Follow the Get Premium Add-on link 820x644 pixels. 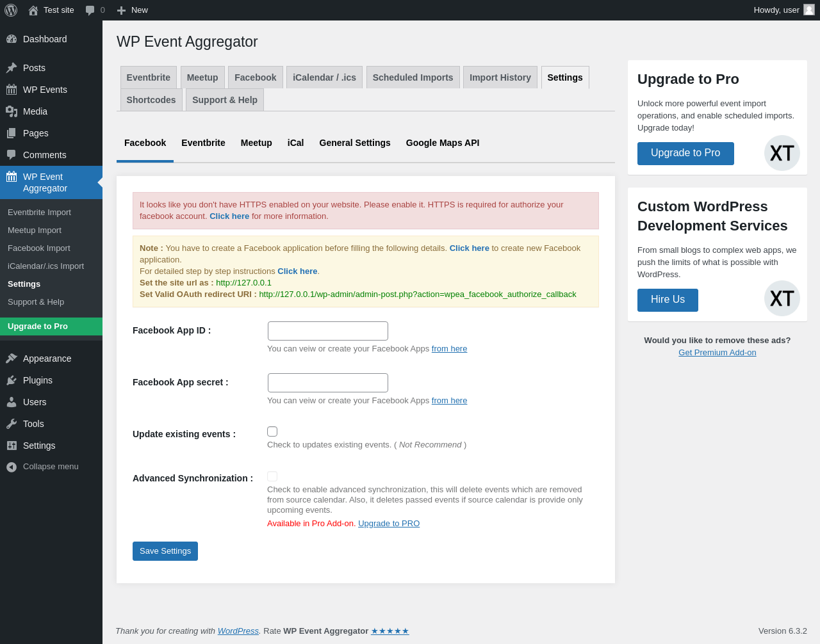[x=717, y=353]
